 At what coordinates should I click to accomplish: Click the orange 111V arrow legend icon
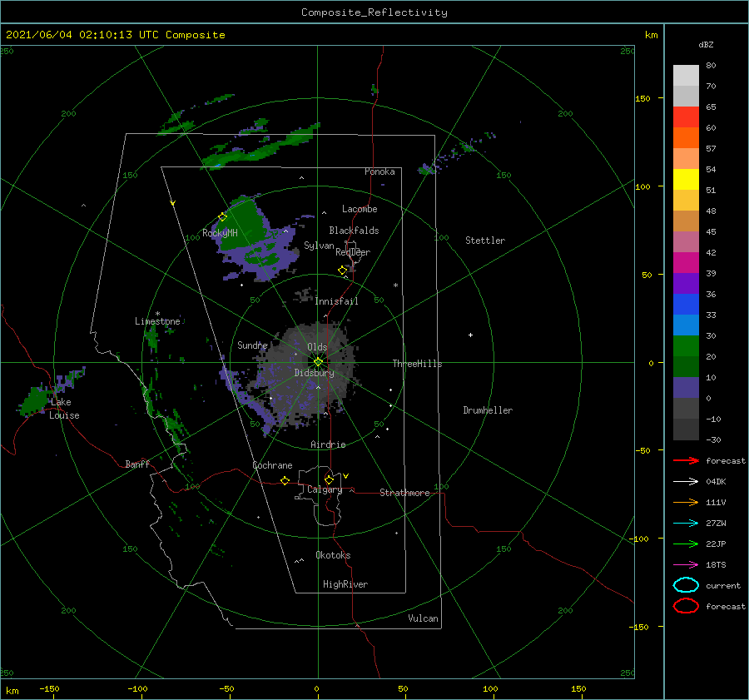click(x=686, y=502)
